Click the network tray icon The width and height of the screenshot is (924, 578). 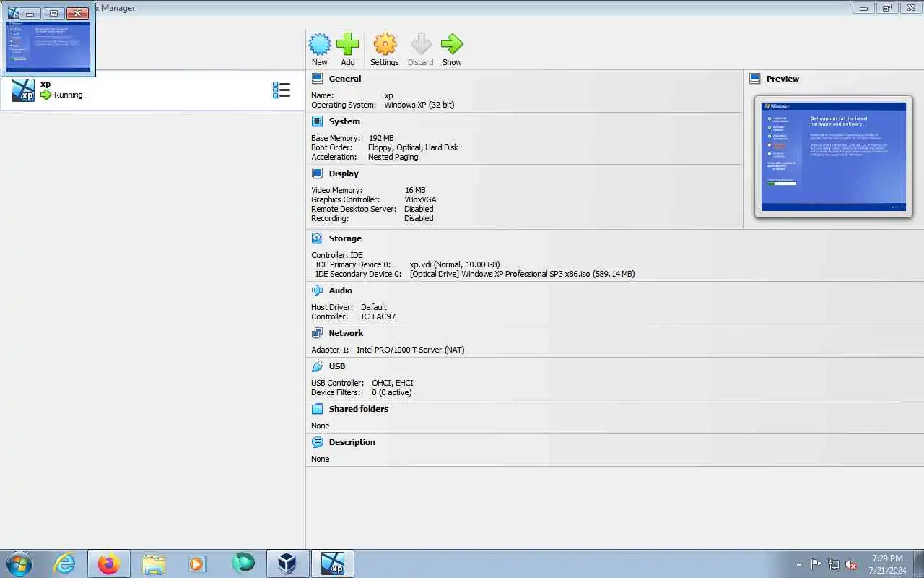point(834,564)
